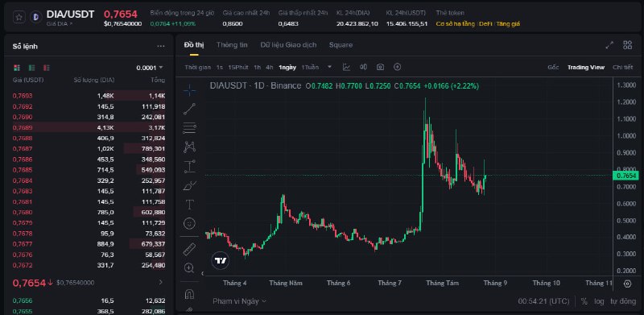Toggle log scale on chart
644x315 pixels.
[x=599, y=301]
